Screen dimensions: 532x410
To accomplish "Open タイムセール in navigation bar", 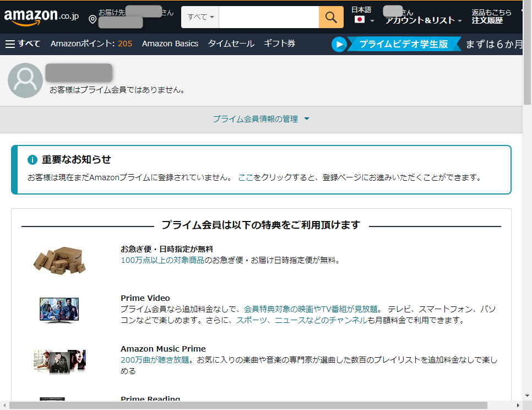I will coord(231,44).
